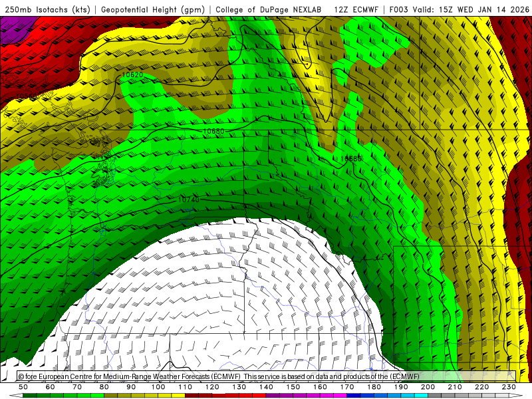Click the 110 value on the color scale

(x=185, y=387)
